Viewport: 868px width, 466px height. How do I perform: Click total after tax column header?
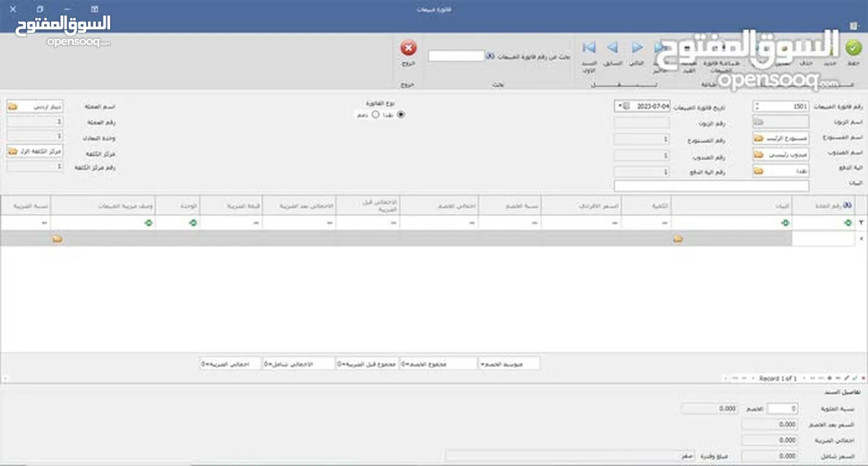coord(299,205)
